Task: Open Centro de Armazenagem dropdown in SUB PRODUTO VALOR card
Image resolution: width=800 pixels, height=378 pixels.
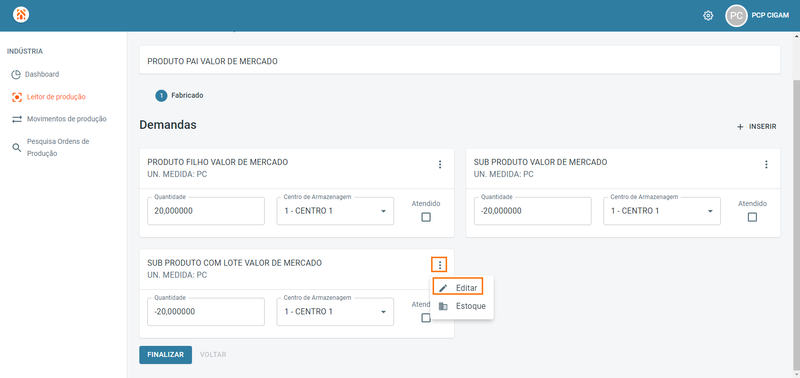Action: click(x=662, y=211)
